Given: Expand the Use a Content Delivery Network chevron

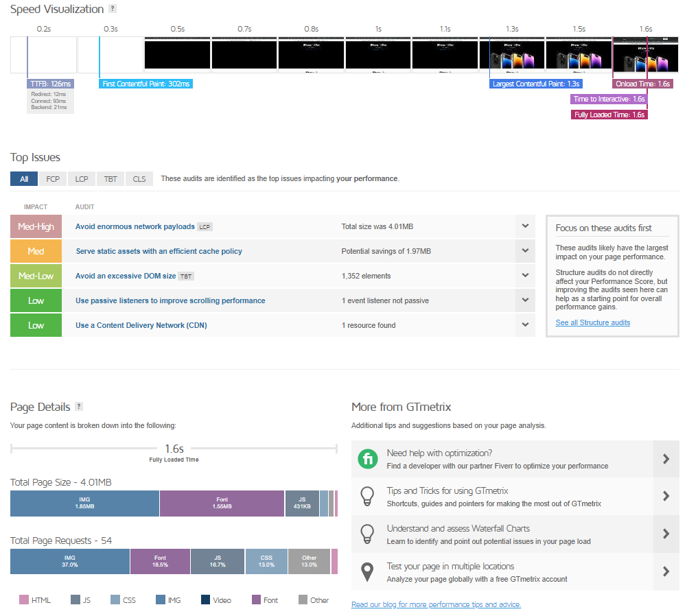Looking at the screenshot, I should 525,325.
